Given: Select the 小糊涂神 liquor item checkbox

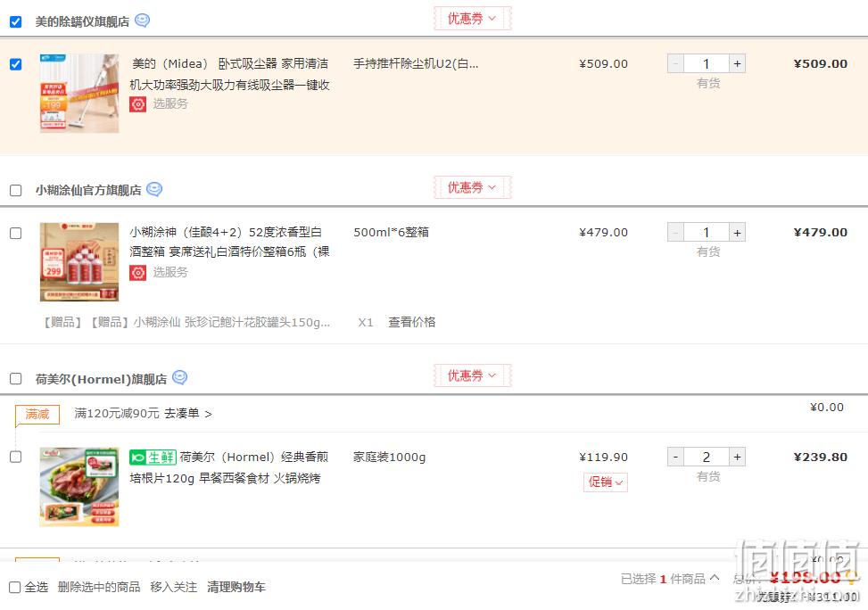Looking at the screenshot, I should [x=15, y=233].
